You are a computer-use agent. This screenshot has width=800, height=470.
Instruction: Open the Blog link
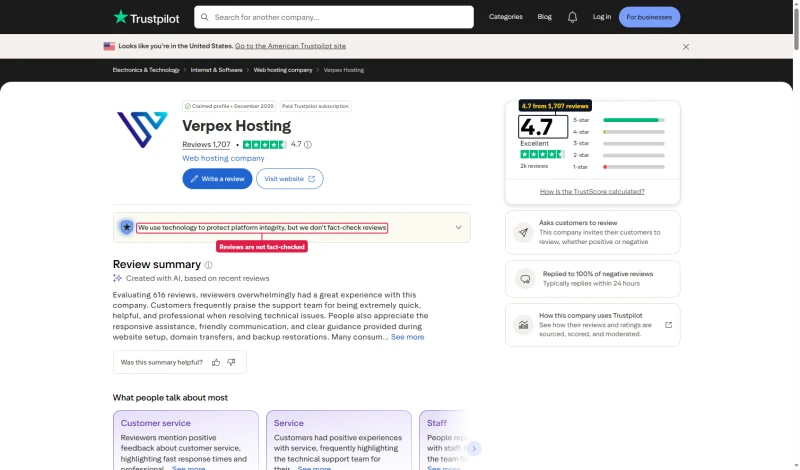(544, 17)
